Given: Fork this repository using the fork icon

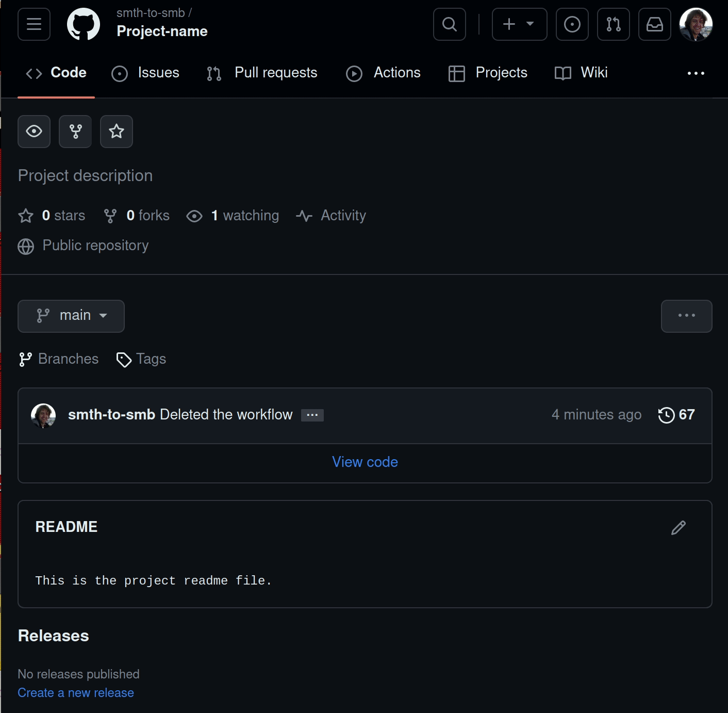Looking at the screenshot, I should (75, 132).
